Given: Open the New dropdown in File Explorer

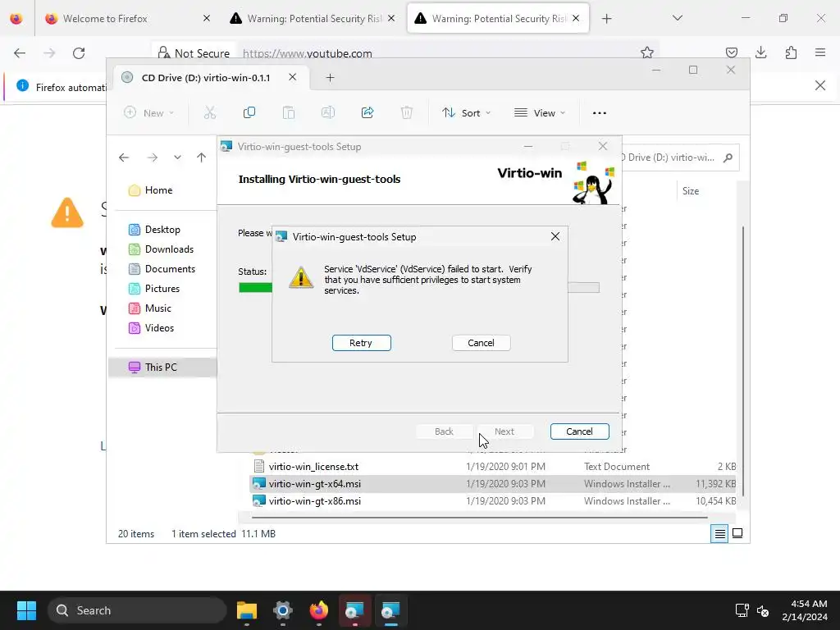Looking at the screenshot, I should pos(148,113).
